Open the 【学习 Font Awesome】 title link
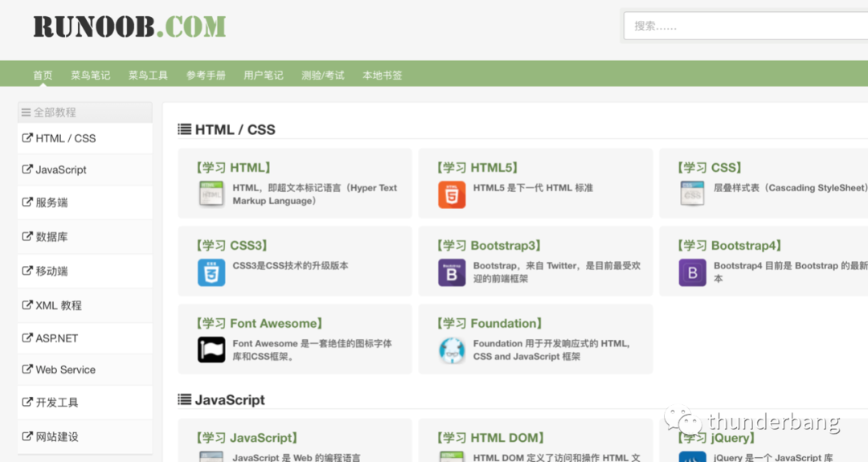This screenshot has width=868, height=462. coord(259,324)
